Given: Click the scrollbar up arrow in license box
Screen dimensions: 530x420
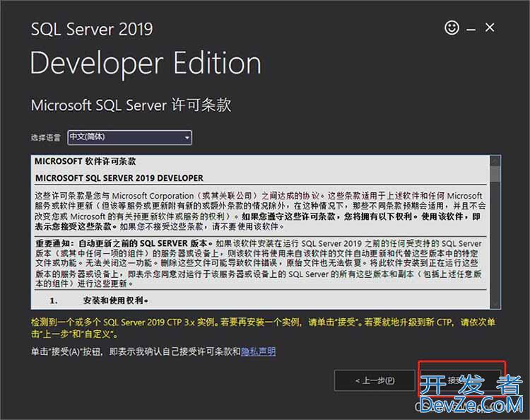Looking at the screenshot, I should click(495, 161).
